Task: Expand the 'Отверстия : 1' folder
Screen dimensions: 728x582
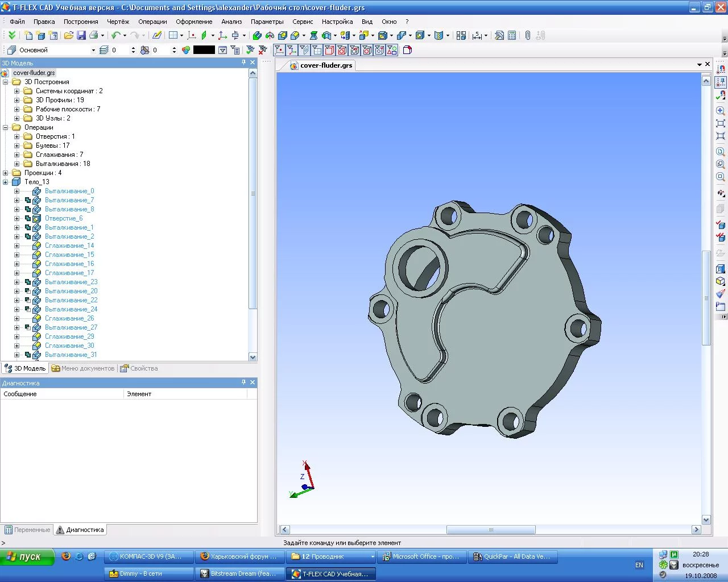Action: point(16,136)
